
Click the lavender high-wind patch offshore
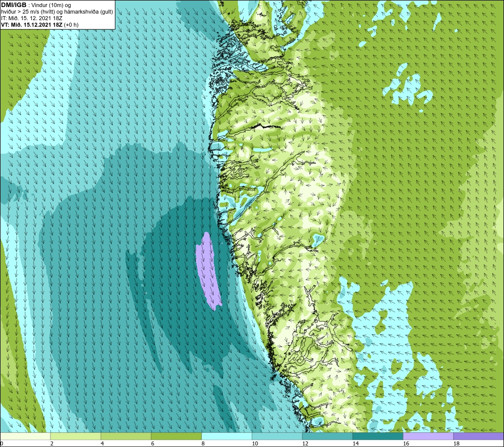click(x=208, y=271)
